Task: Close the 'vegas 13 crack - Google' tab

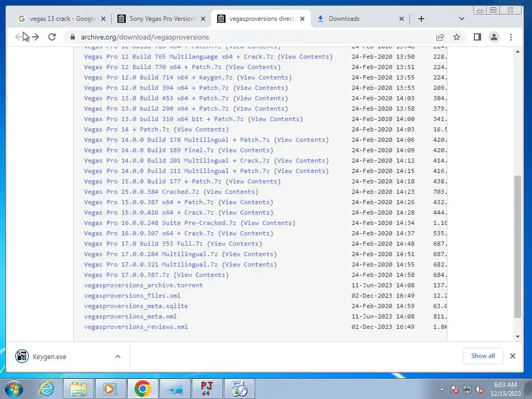Action: click(x=103, y=19)
